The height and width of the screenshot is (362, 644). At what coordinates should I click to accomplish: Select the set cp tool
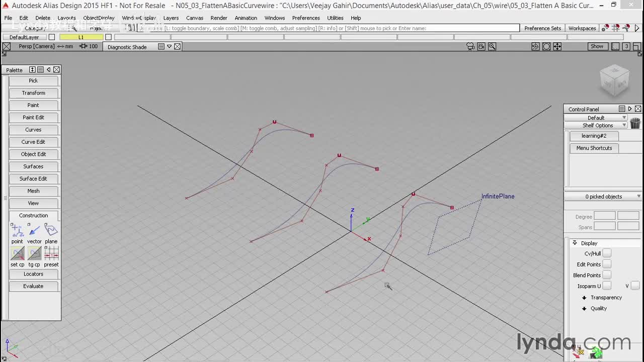pos(17,253)
